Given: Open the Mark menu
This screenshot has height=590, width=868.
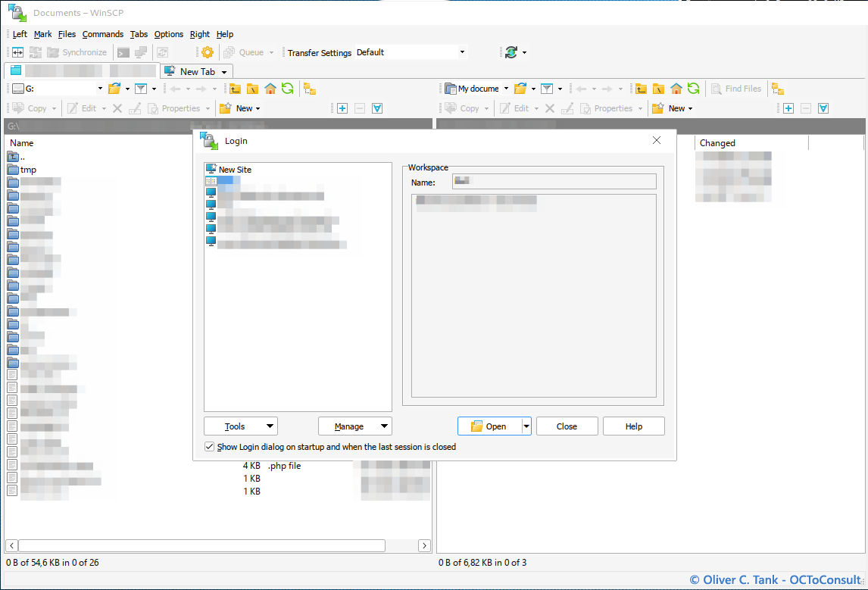Looking at the screenshot, I should (42, 34).
